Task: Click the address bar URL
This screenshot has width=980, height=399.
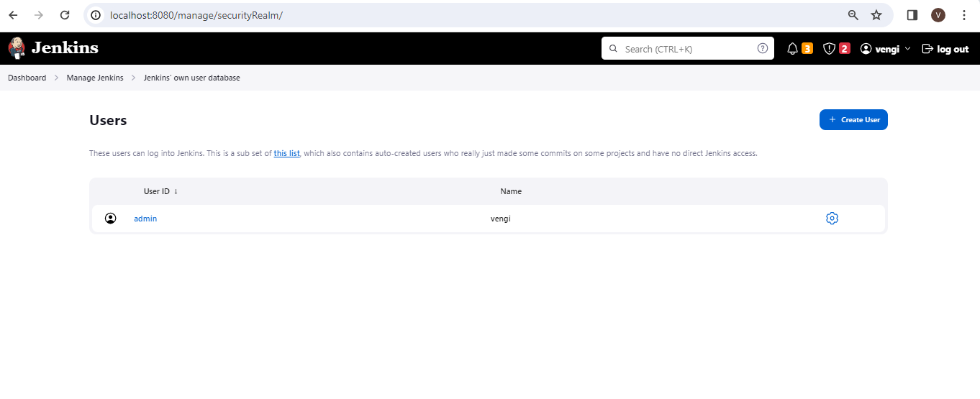Action: point(196,15)
